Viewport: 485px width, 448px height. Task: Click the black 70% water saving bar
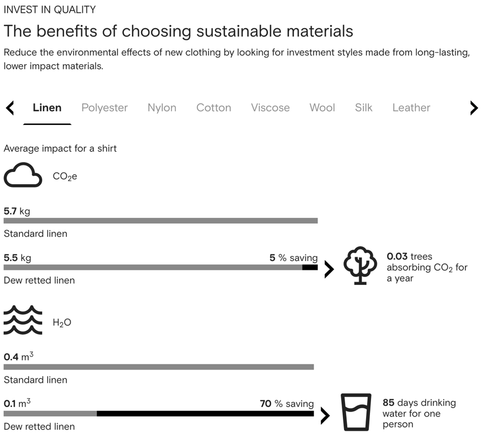pyautogui.click(x=205, y=414)
